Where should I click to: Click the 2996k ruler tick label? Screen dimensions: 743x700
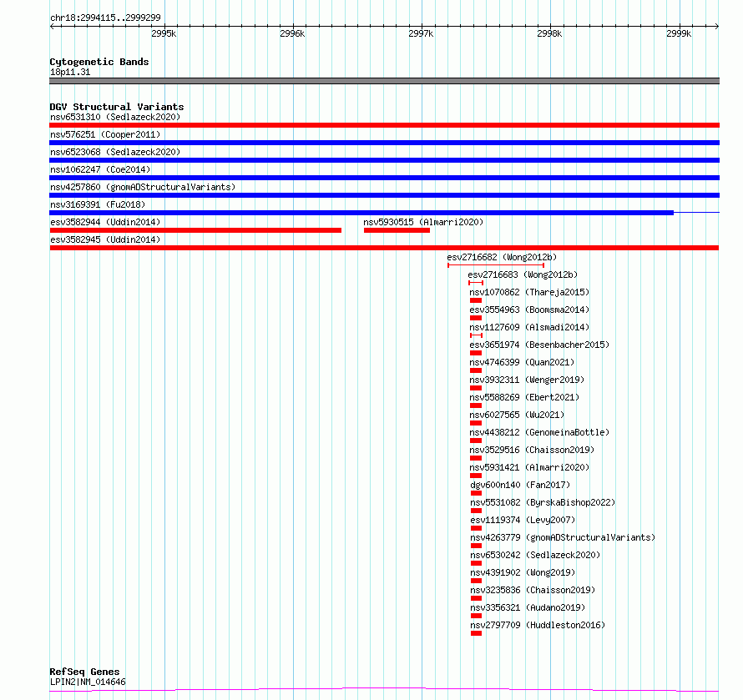pos(292,33)
